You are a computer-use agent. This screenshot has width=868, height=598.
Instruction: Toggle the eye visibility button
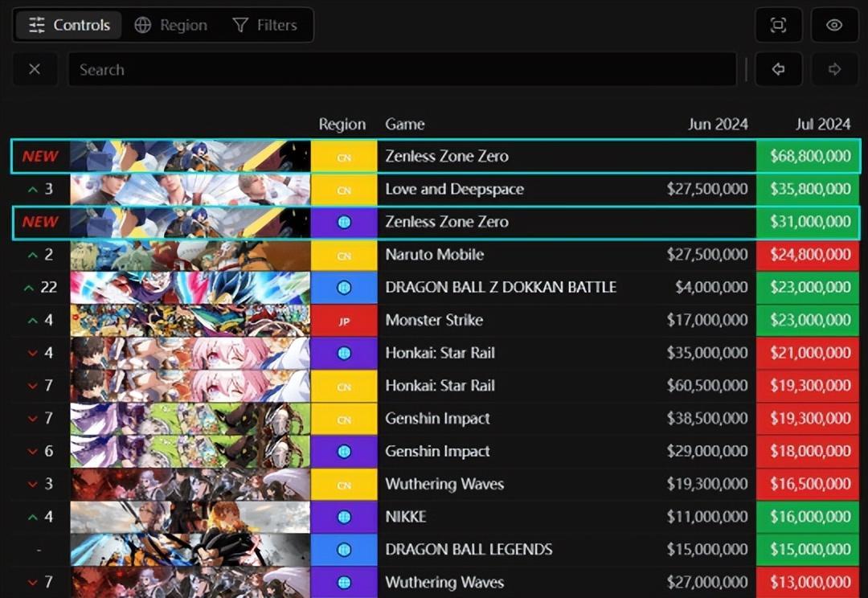pos(834,25)
